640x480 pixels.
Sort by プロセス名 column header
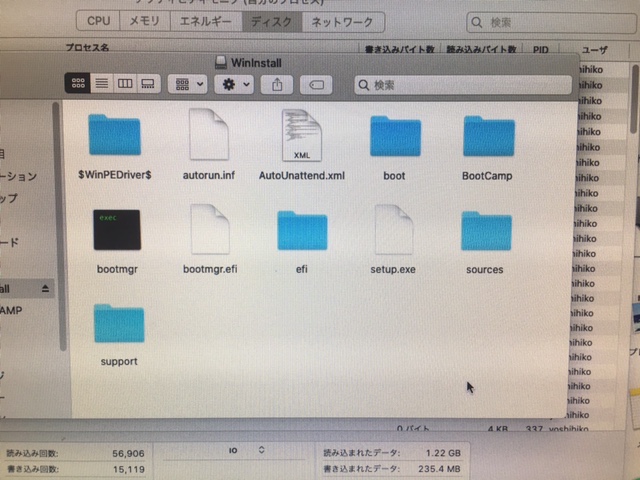coord(88,48)
